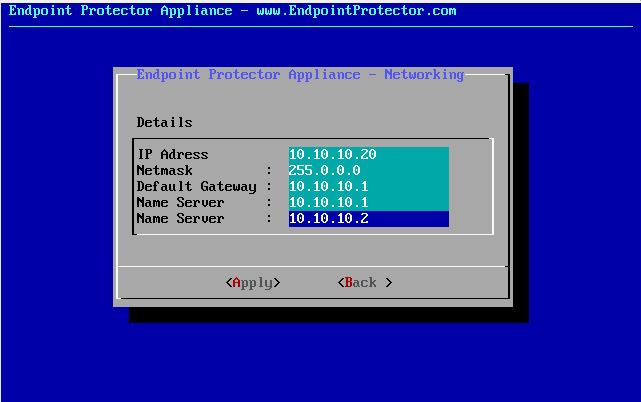Screen dimensions: 641x402
Task: Click colon beside the second Name Server
Action: point(269,218)
